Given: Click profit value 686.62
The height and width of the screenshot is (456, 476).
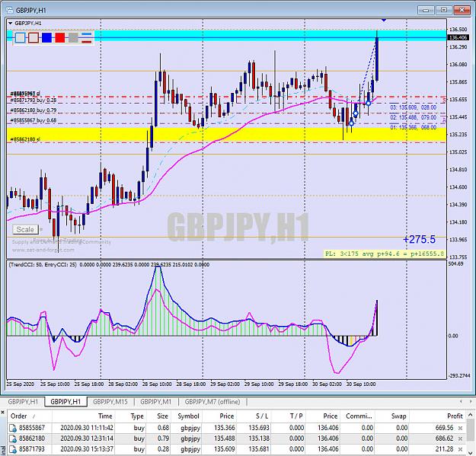Looking at the screenshot, I should (444, 438).
